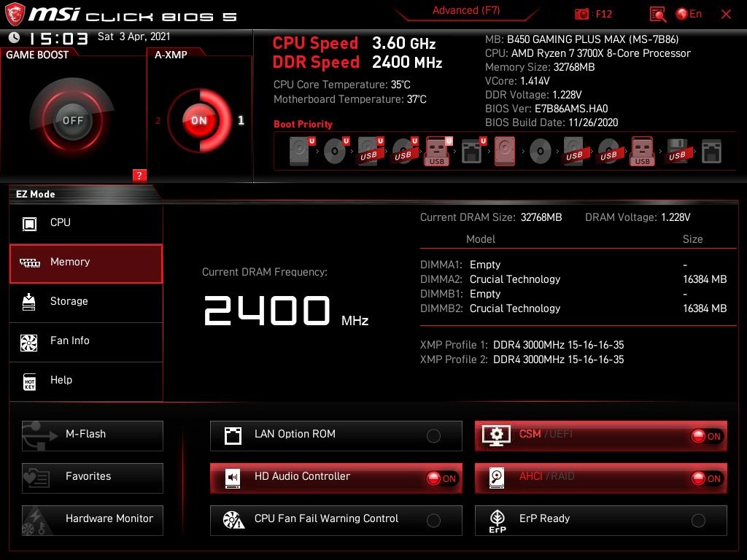
Task: Click the DIMMA2 Crucial Technology row
Action: (x=573, y=279)
